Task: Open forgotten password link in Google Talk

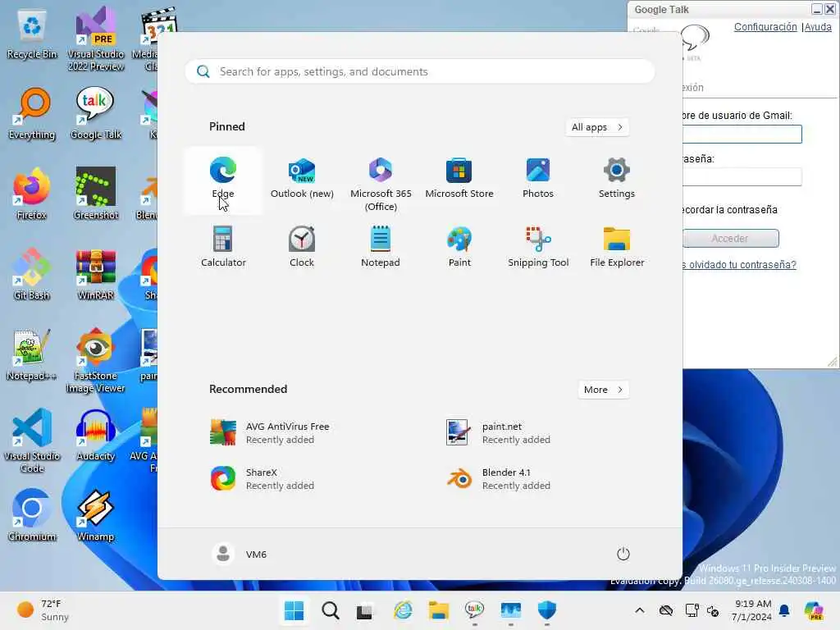Action: click(x=739, y=265)
